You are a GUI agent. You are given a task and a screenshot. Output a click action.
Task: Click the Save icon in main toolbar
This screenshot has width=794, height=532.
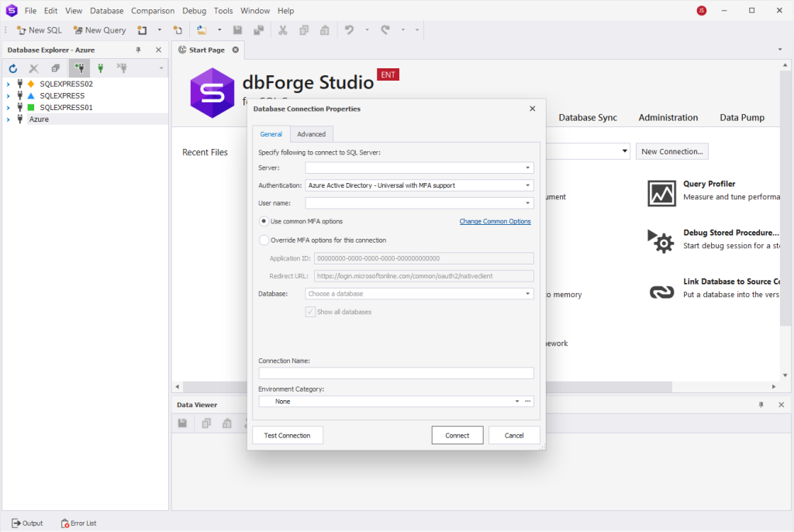coord(237,30)
